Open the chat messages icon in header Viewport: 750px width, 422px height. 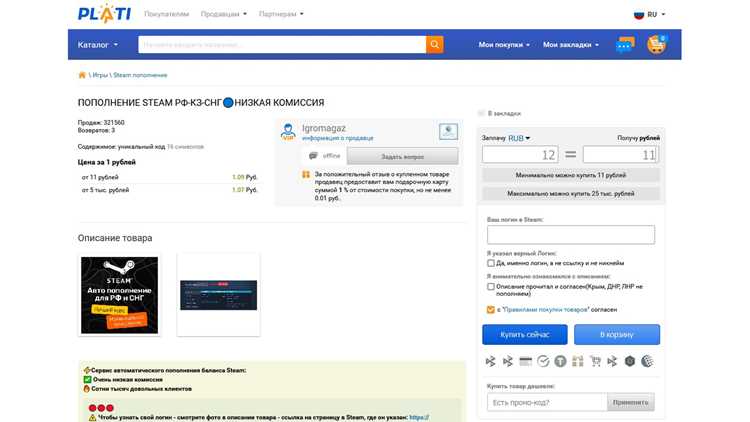coord(625,44)
